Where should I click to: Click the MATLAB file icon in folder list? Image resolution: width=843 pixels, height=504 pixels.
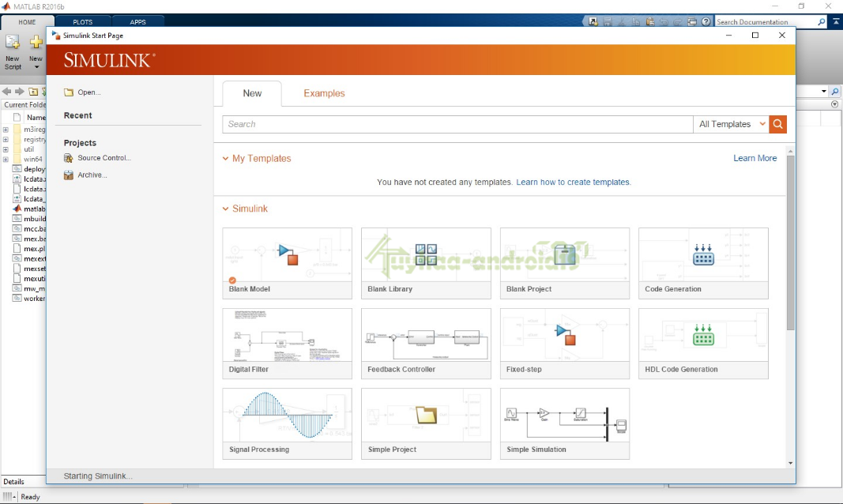click(x=17, y=209)
